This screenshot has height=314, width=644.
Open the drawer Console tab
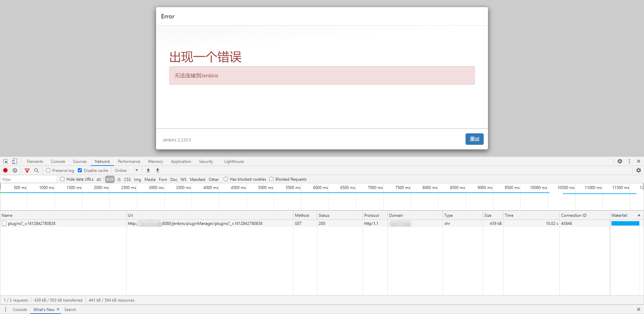point(19,309)
